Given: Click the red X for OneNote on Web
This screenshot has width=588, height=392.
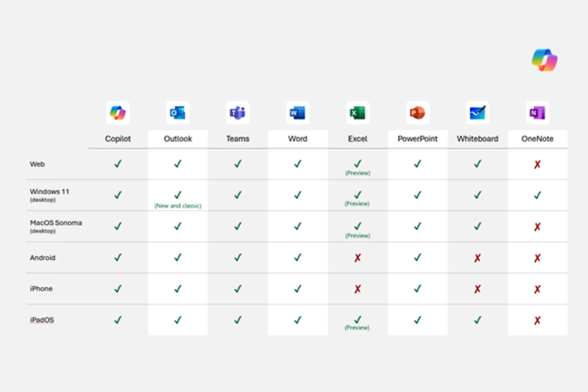Looking at the screenshot, I should 537,164.
